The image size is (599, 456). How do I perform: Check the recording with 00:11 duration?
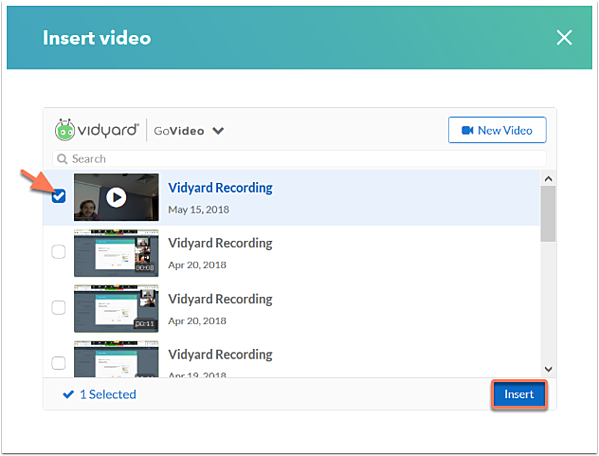[58, 307]
